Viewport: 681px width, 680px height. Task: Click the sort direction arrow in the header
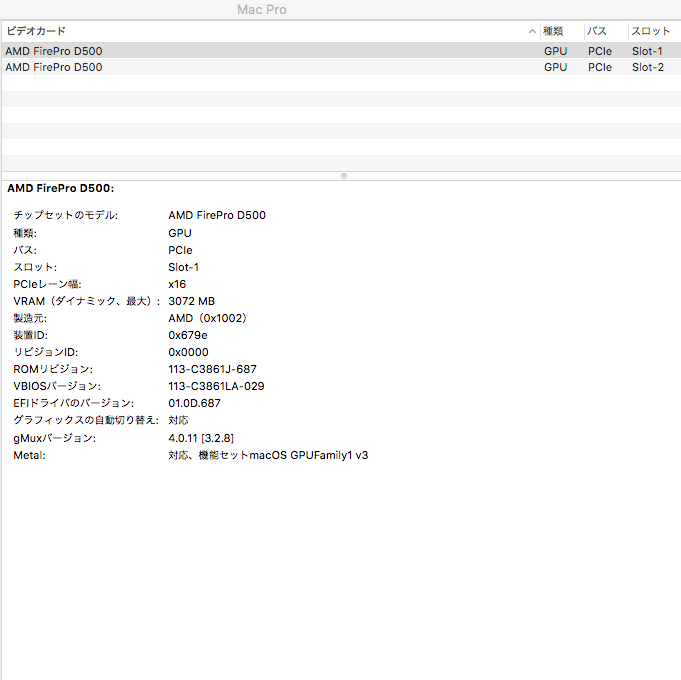(532, 31)
